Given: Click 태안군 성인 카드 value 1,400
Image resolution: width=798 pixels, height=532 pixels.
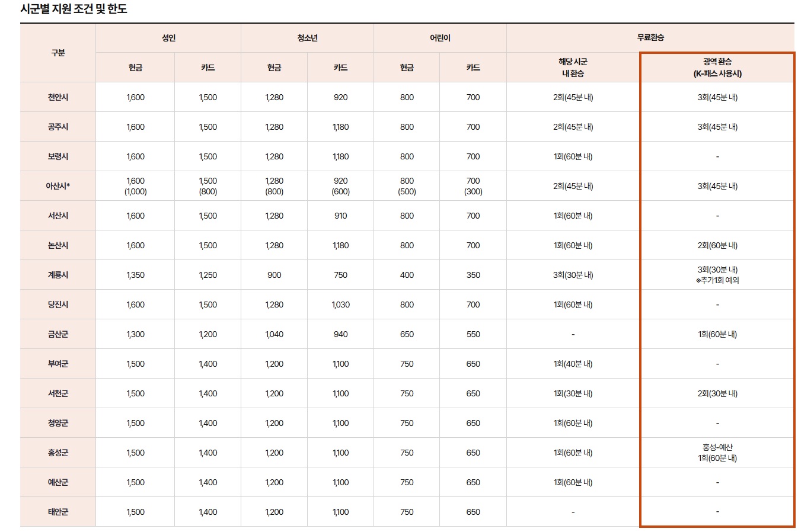Looking at the screenshot, I should (x=208, y=512).
